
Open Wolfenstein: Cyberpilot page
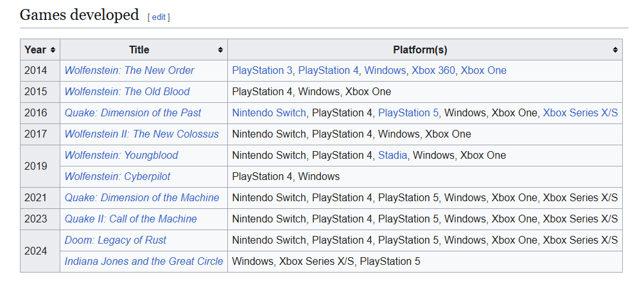click(x=117, y=176)
